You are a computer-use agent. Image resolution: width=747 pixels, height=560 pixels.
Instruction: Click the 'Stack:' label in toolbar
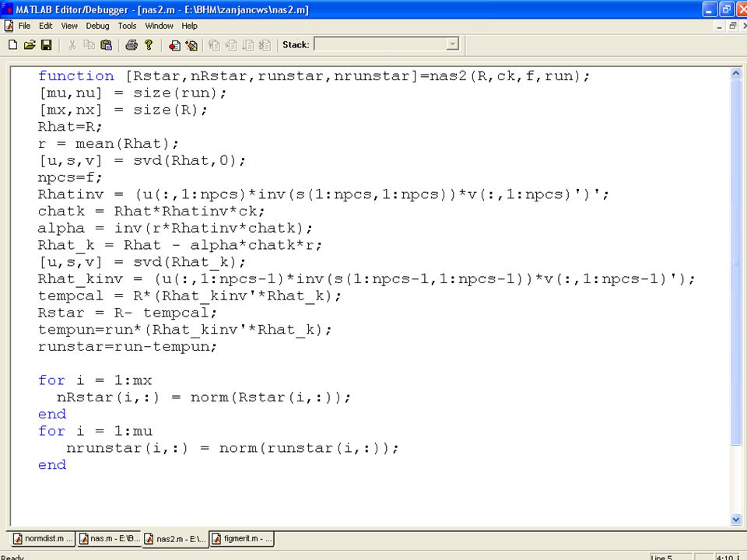click(296, 45)
